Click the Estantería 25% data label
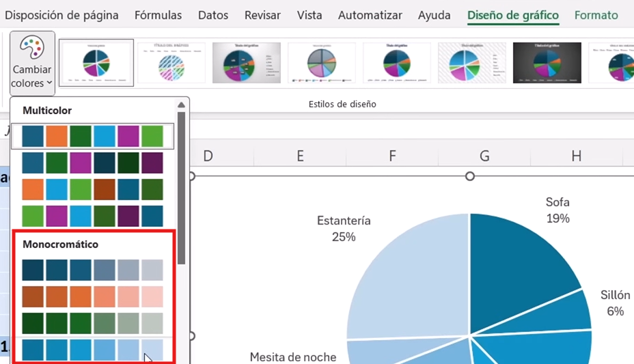The image size is (634, 364). [344, 229]
